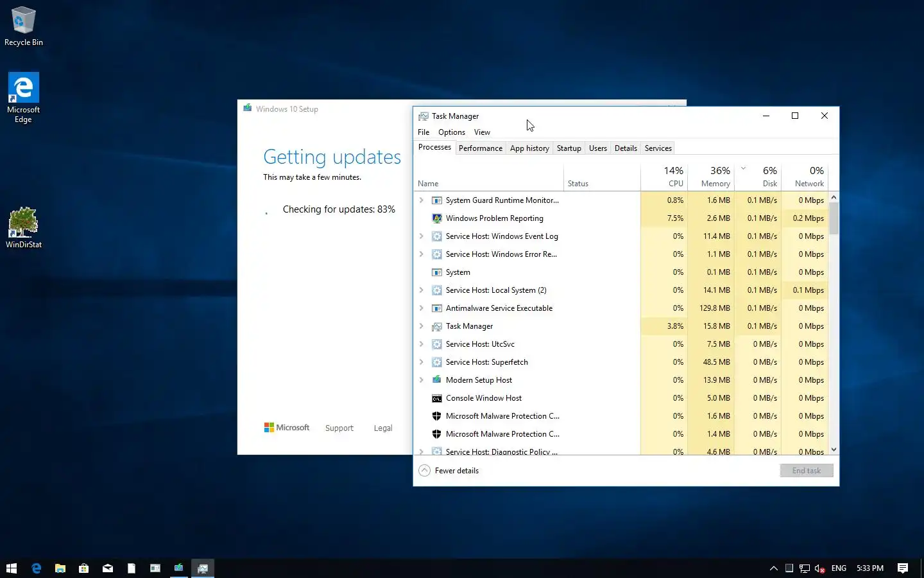This screenshot has height=578, width=924.
Task: Open the Options menu
Action: (452, 132)
